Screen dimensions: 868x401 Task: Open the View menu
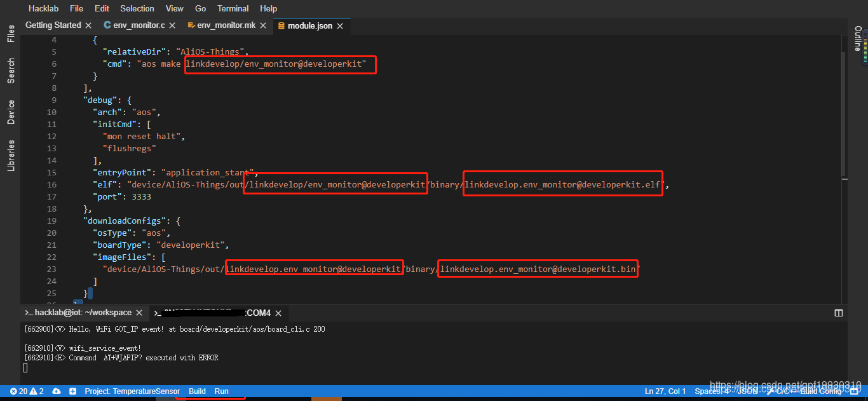coord(175,8)
